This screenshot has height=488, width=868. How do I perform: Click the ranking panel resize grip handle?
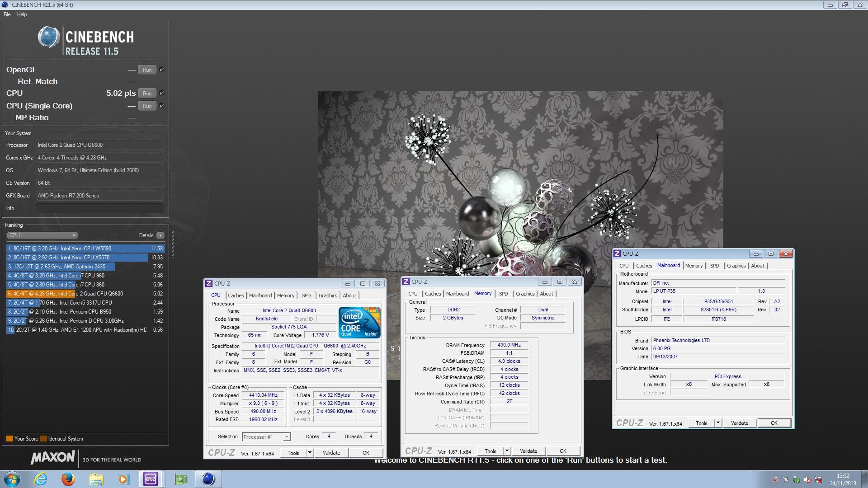173,244
